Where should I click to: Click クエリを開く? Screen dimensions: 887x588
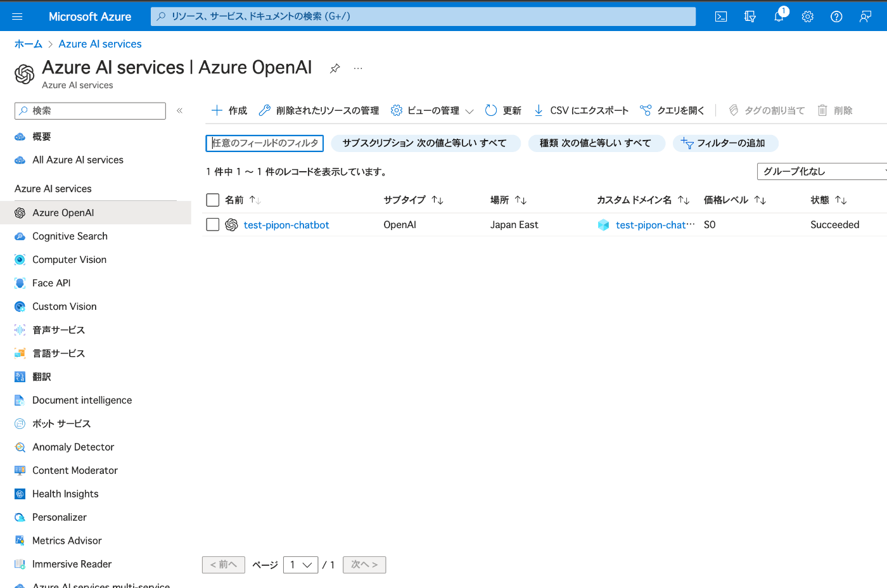672,110
